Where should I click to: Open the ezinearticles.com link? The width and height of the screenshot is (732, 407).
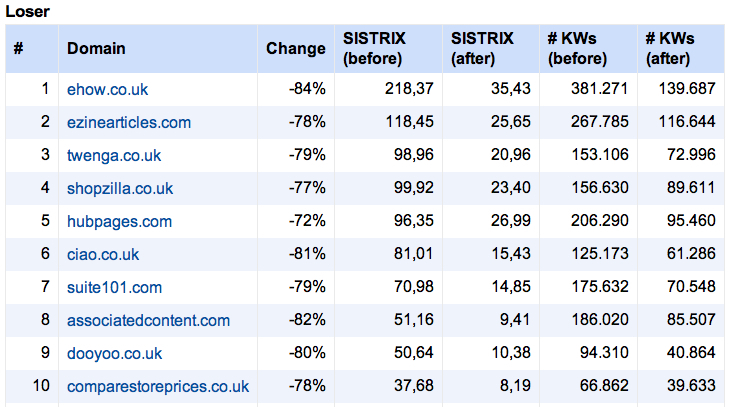coord(129,122)
